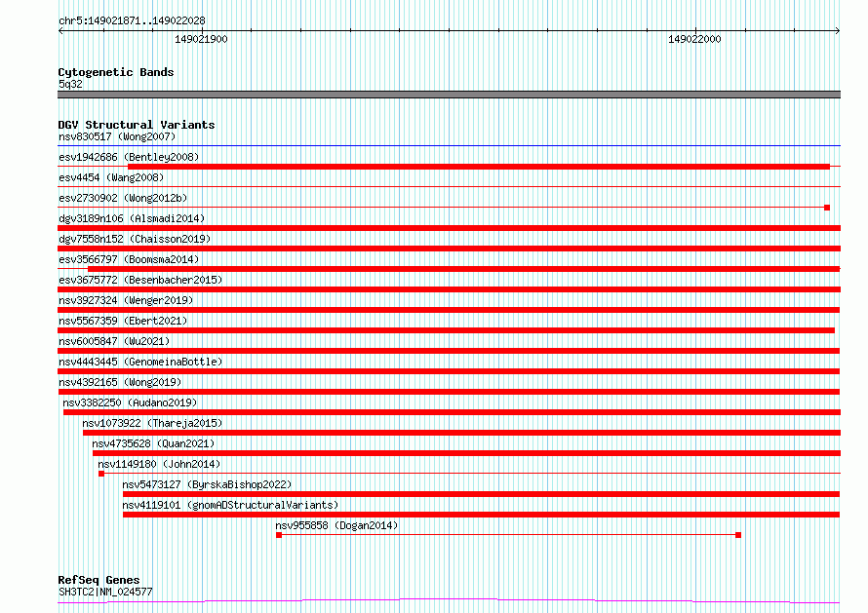Click the nsv955858 (Dogan2014) label
The width and height of the screenshot is (868, 613).
[336, 525]
